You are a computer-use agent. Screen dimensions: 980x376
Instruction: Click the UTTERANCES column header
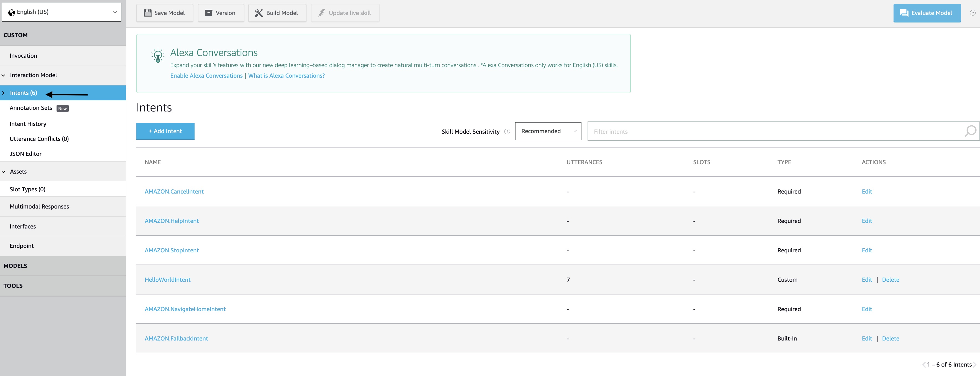pyautogui.click(x=584, y=162)
